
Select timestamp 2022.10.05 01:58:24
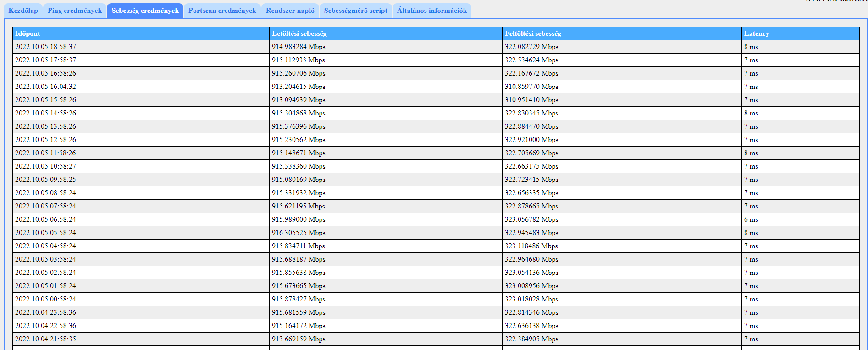point(46,286)
